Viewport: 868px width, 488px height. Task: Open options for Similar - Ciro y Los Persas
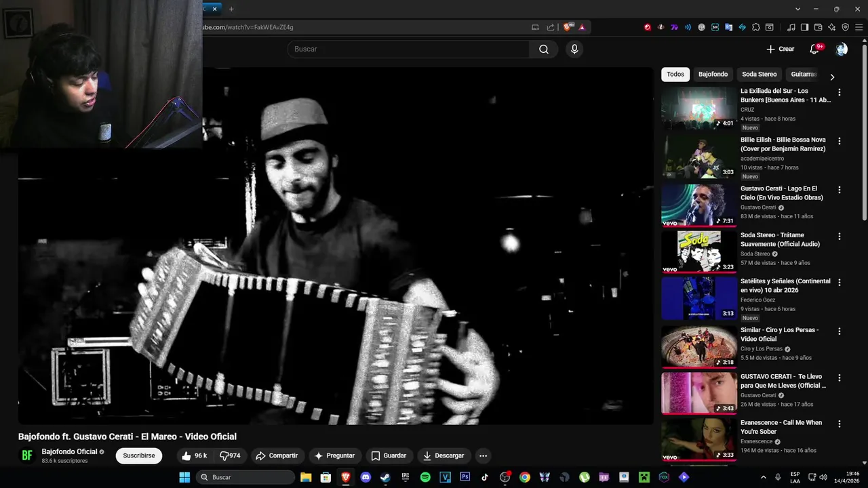tap(840, 331)
